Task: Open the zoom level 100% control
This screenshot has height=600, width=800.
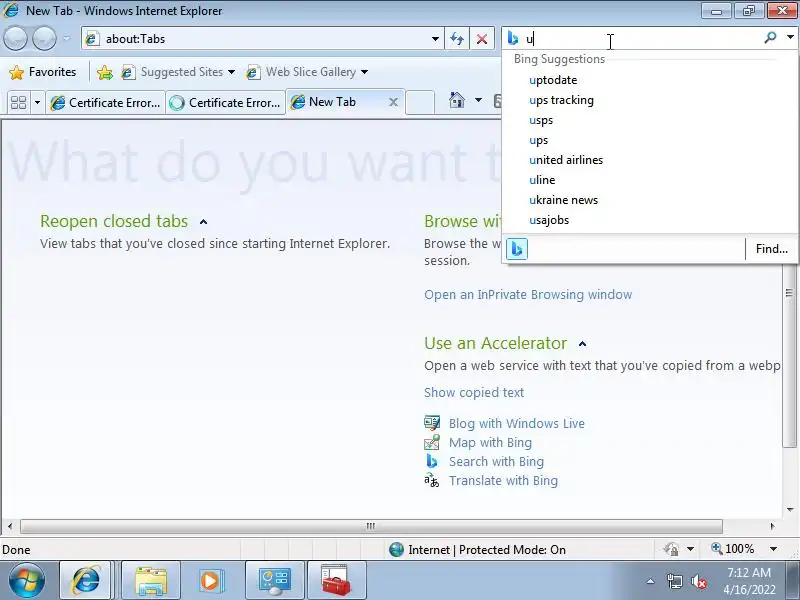Action: coord(733,549)
